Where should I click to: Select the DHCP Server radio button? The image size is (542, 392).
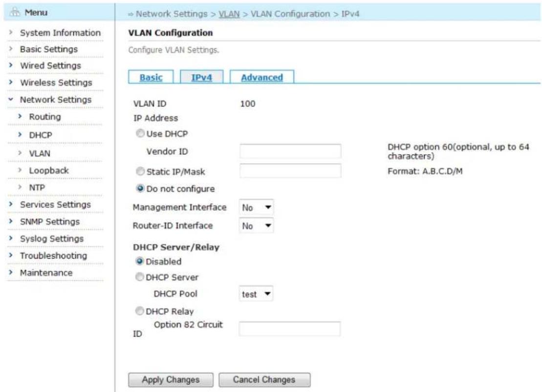pos(139,277)
